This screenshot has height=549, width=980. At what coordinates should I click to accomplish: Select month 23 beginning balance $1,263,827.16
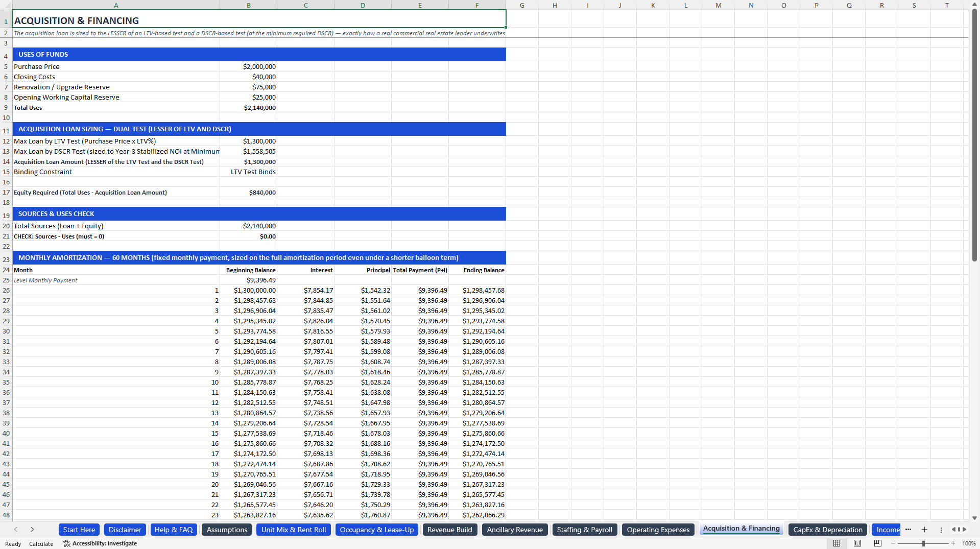coord(248,515)
